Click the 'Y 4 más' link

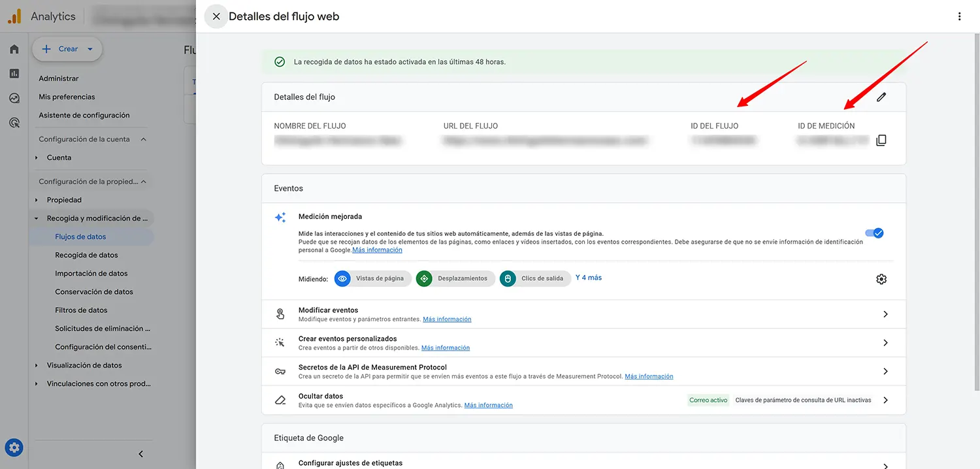[588, 277]
